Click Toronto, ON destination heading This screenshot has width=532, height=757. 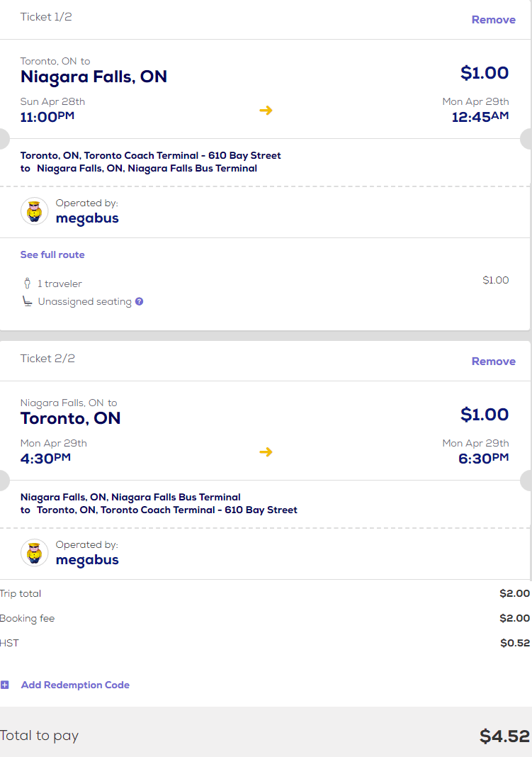(x=71, y=418)
